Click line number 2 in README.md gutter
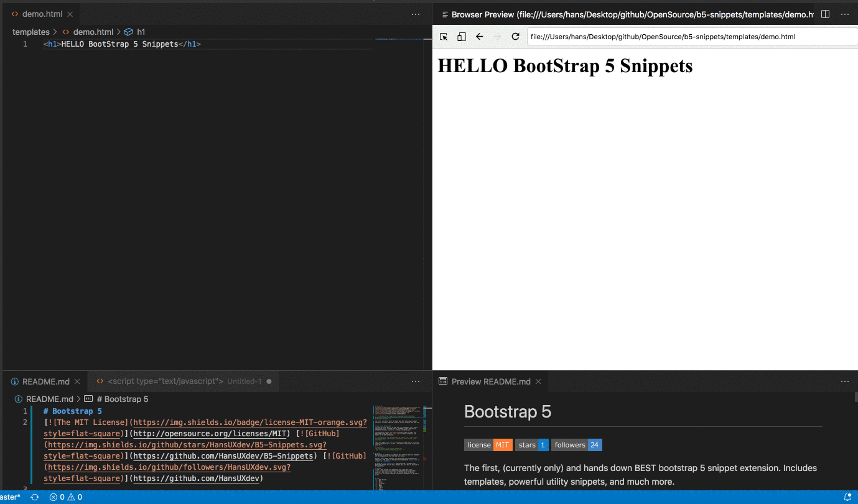Viewport: 858px width, 504px height. pos(25,422)
